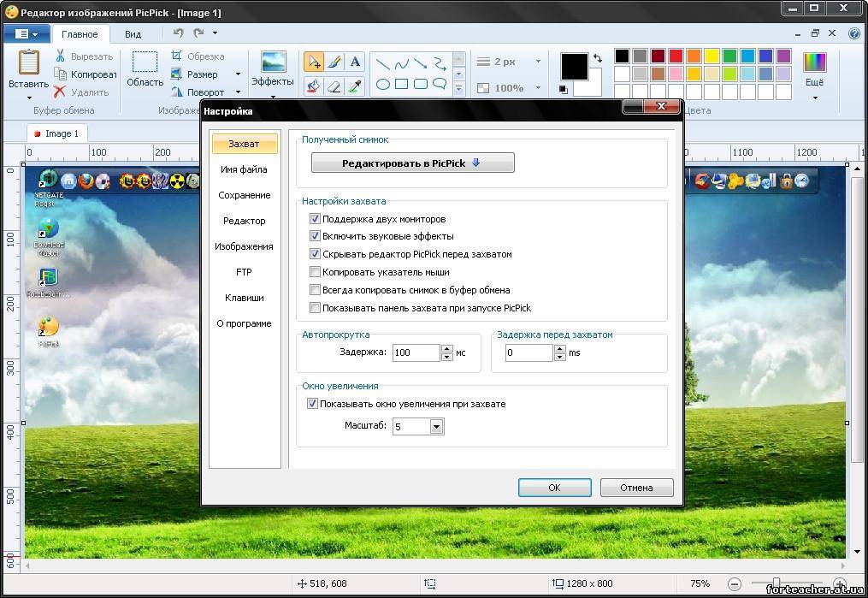Click the black foreground color box

[574, 67]
